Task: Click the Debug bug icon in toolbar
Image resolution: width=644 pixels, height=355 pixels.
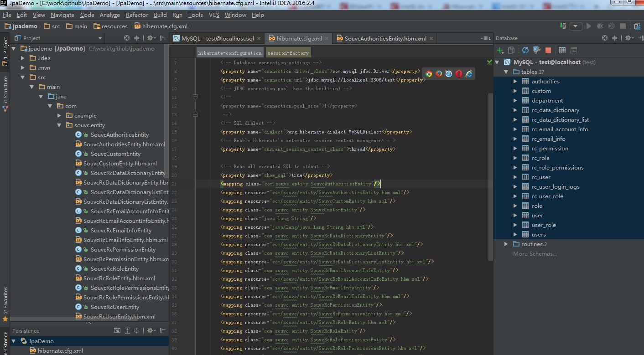Action: click(600, 26)
